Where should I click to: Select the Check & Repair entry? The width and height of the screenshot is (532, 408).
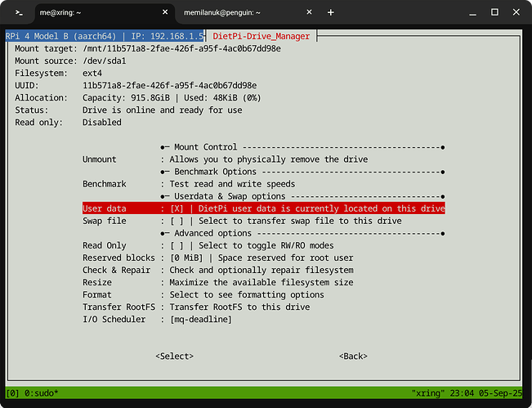click(x=218, y=270)
